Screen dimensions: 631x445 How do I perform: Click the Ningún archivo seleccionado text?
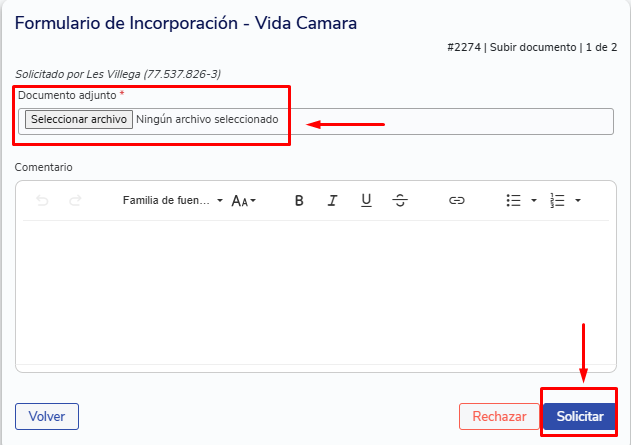click(207, 120)
